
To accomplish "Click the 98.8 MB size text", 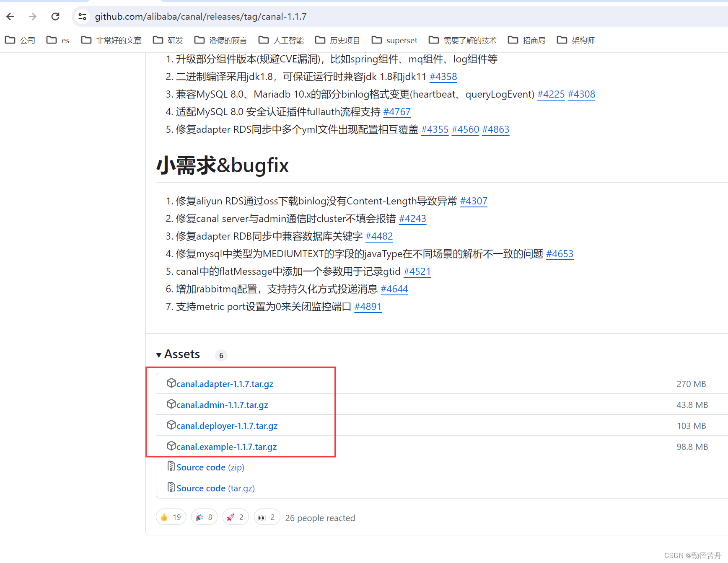I will (692, 447).
